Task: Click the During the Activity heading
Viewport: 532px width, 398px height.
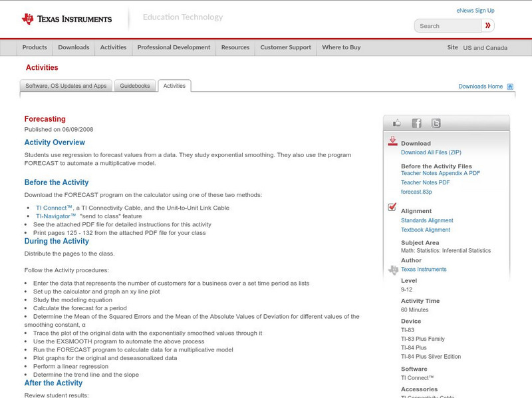Action: [x=57, y=241]
